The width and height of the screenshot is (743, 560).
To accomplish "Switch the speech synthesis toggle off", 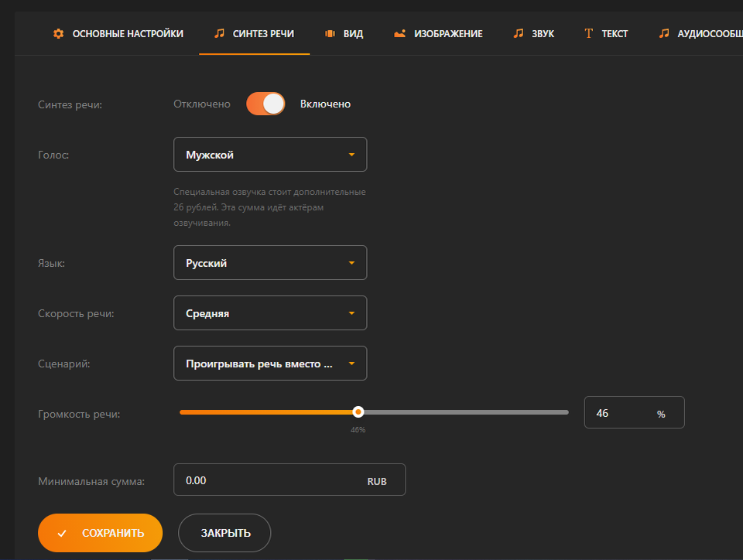I will pos(265,103).
